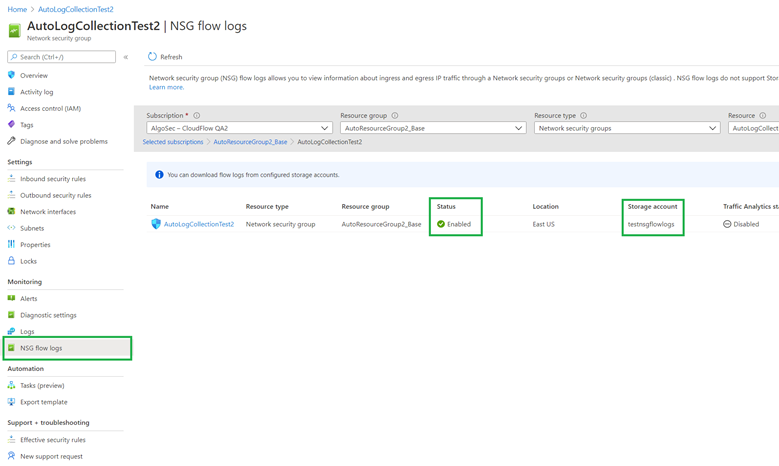The width and height of the screenshot is (779, 466).
Task: Click Selected subscriptions breadcrumb link
Action: (x=173, y=142)
